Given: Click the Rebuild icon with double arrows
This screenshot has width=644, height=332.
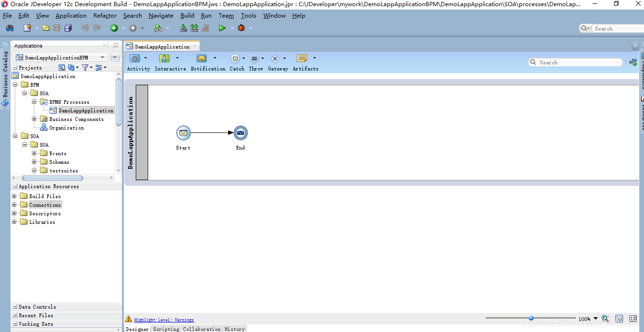Looking at the screenshot, I should (x=194, y=28).
